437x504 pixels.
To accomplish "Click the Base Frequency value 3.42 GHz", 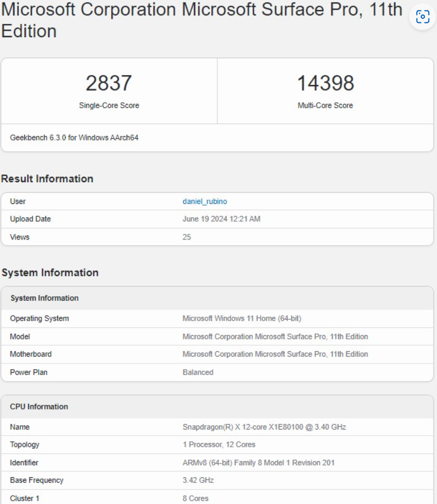I will coord(198,480).
